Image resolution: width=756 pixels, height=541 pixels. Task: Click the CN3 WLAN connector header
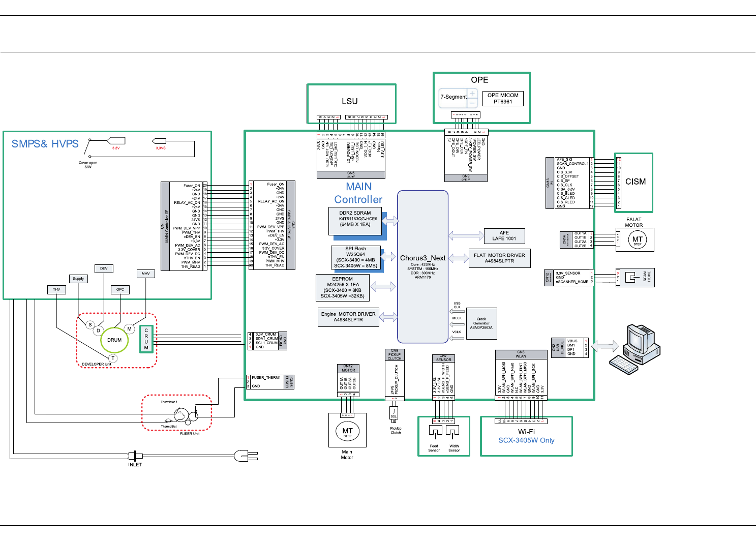(521, 354)
